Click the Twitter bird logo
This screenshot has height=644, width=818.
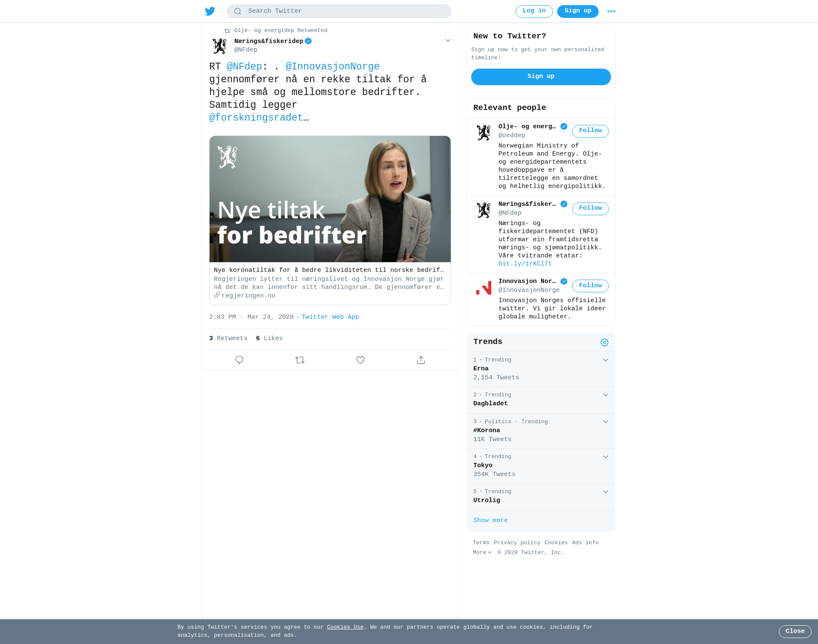tap(210, 11)
